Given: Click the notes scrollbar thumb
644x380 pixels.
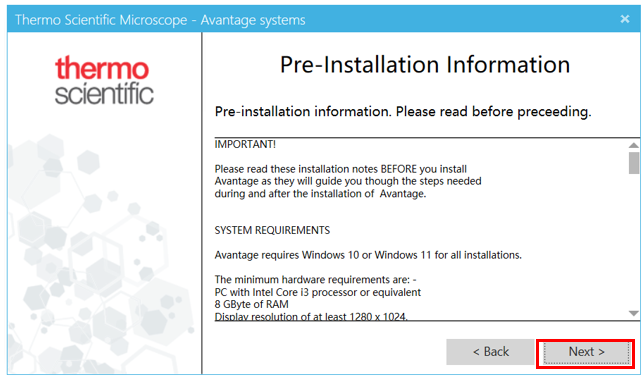Looking at the screenshot, I should tap(634, 163).
